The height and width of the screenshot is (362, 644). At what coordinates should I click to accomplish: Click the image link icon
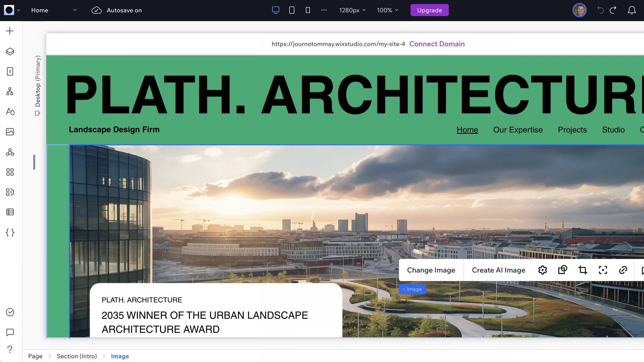(623, 270)
